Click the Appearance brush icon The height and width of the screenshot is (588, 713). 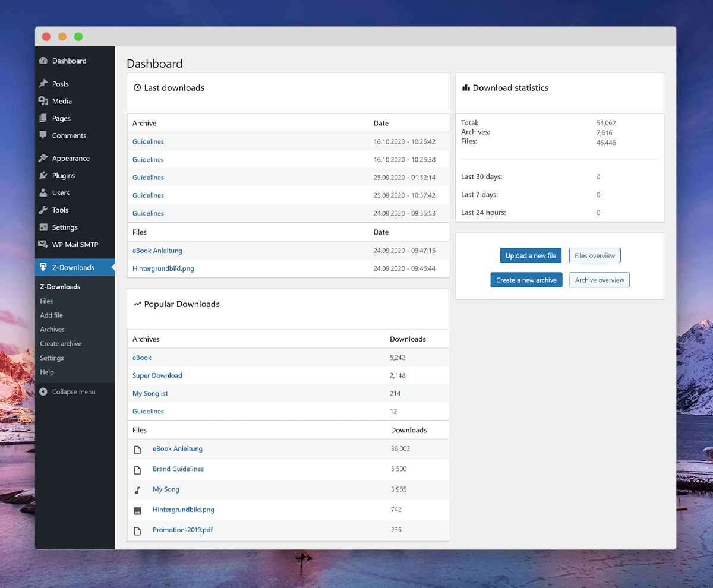click(43, 159)
